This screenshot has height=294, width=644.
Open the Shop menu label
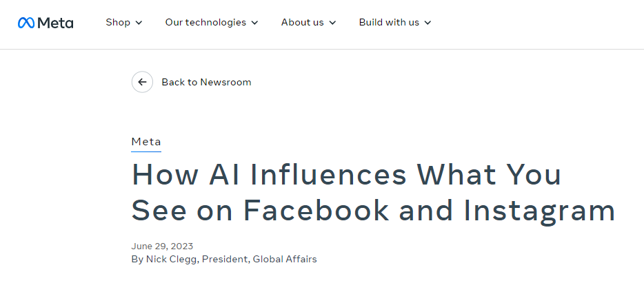pyautogui.click(x=118, y=22)
